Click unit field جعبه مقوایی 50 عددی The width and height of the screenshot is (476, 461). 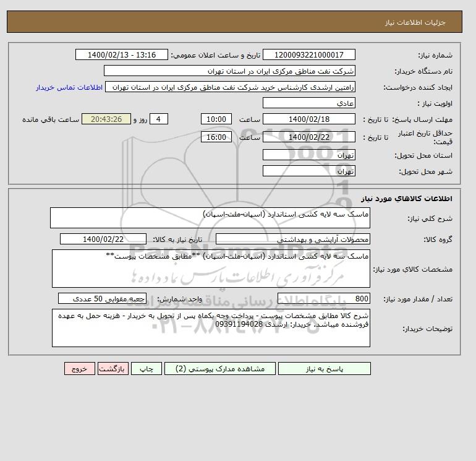pyautogui.click(x=102, y=298)
